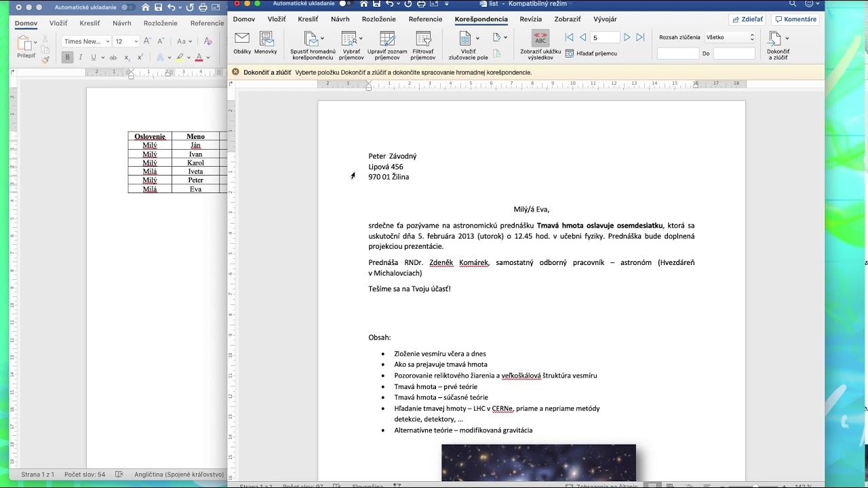
Task: Increase font size in back window
Action: pos(147,41)
